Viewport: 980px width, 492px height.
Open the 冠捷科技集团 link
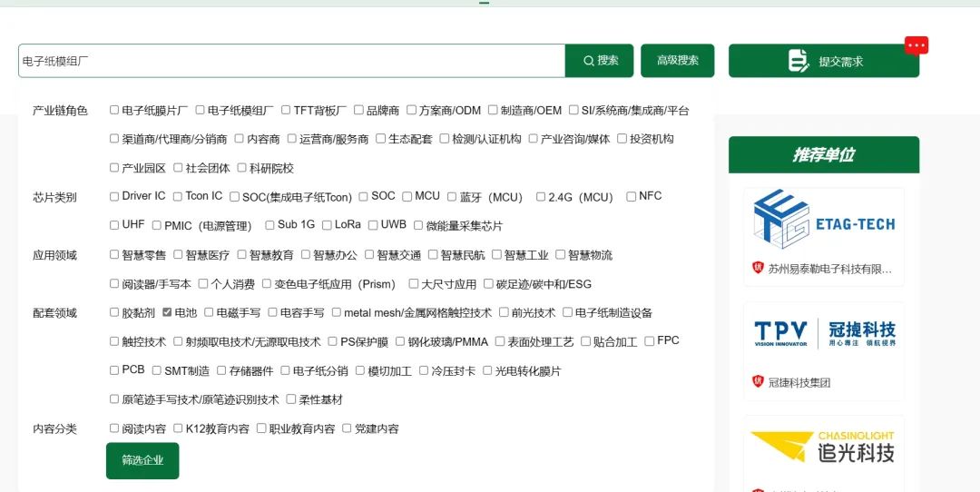click(799, 382)
